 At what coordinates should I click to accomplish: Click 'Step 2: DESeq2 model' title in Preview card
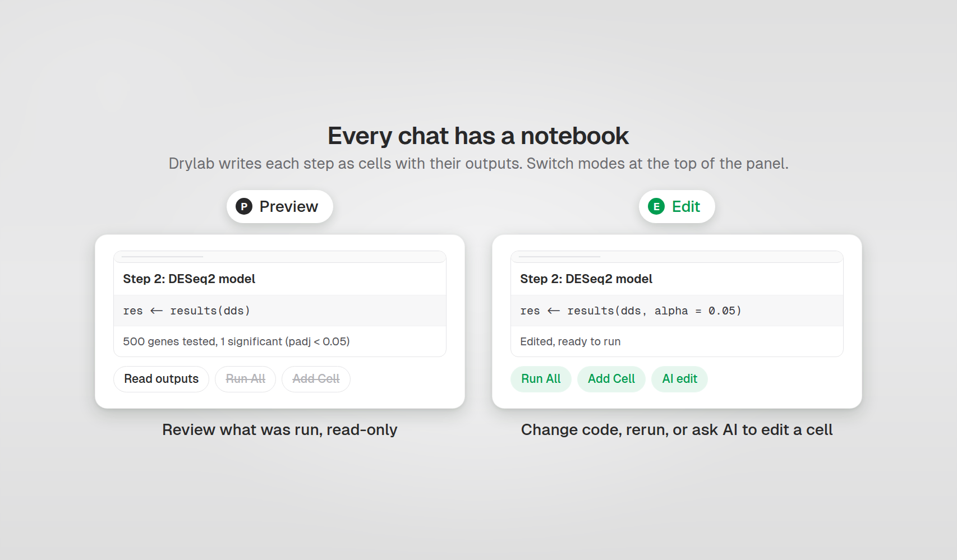click(x=189, y=279)
